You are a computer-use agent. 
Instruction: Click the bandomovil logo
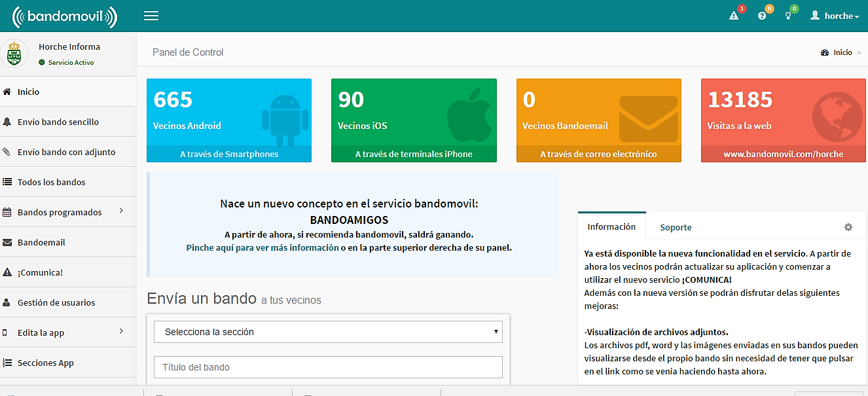tap(65, 16)
